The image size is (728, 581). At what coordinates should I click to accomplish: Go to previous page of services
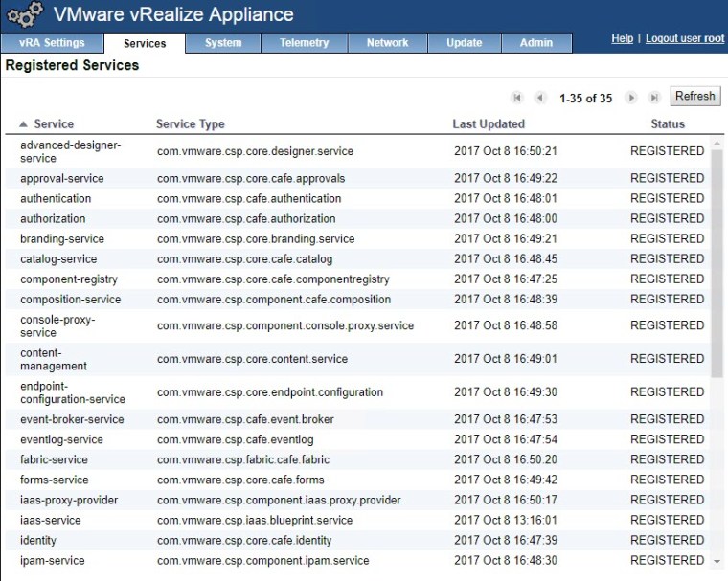(x=540, y=98)
